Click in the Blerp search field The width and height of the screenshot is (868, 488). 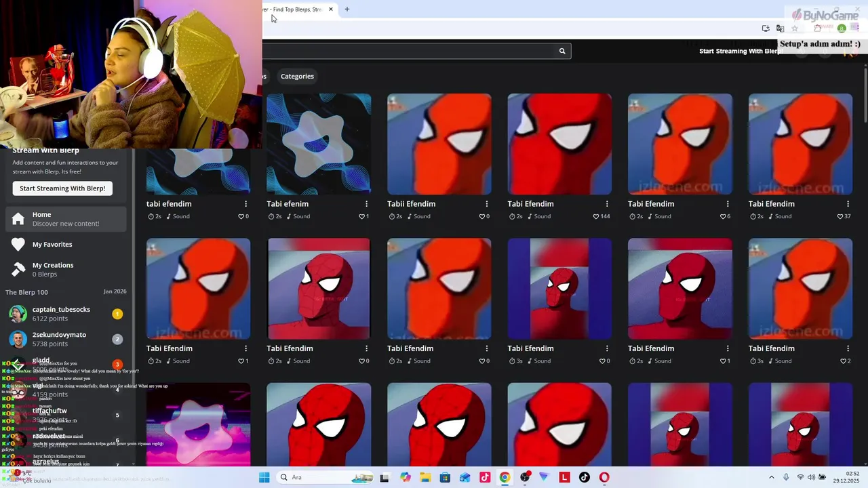tap(410, 51)
